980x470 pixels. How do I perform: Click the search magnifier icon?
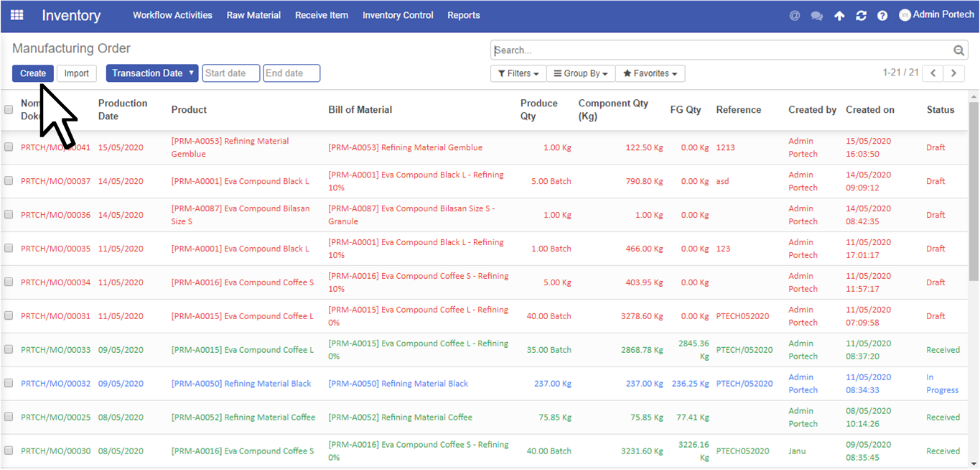pyautogui.click(x=958, y=50)
